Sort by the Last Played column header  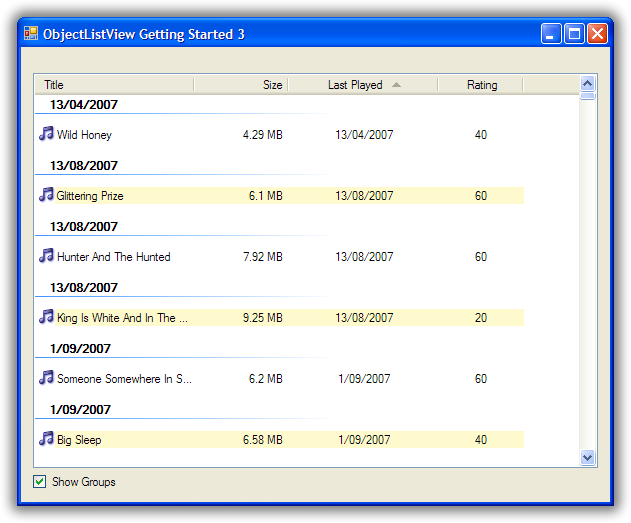click(x=355, y=85)
